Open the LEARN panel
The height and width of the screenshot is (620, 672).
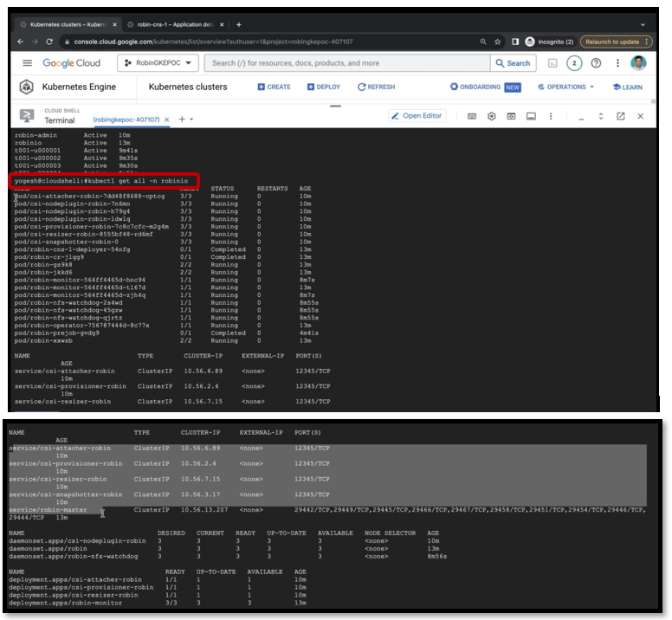click(628, 87)
